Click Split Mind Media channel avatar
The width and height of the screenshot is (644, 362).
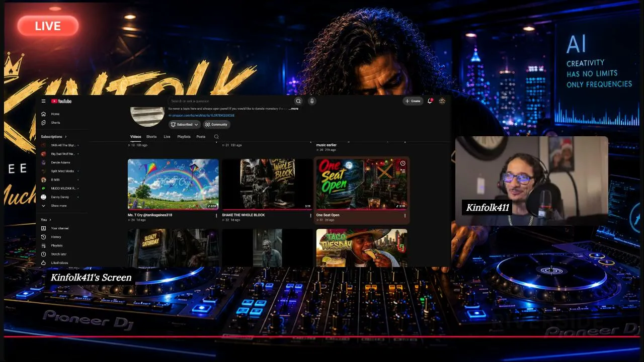pos(44,171)
